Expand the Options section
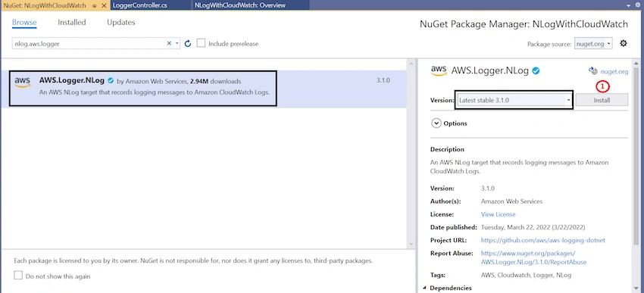The width and height of the screenshot is (644, 293). pos(436,123)
